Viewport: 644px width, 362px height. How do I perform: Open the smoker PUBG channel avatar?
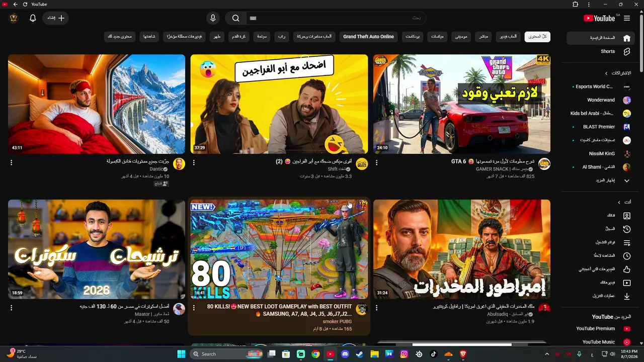coord(362,309)
